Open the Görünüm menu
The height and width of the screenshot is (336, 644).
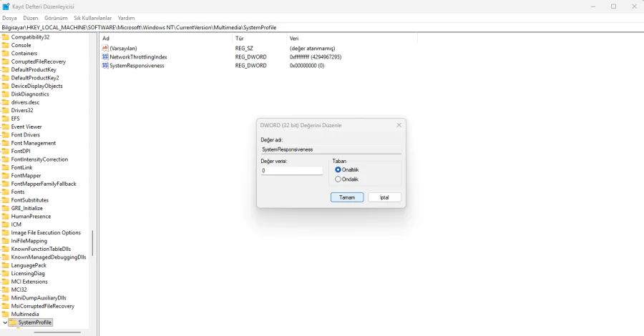(x=56, y=18)
